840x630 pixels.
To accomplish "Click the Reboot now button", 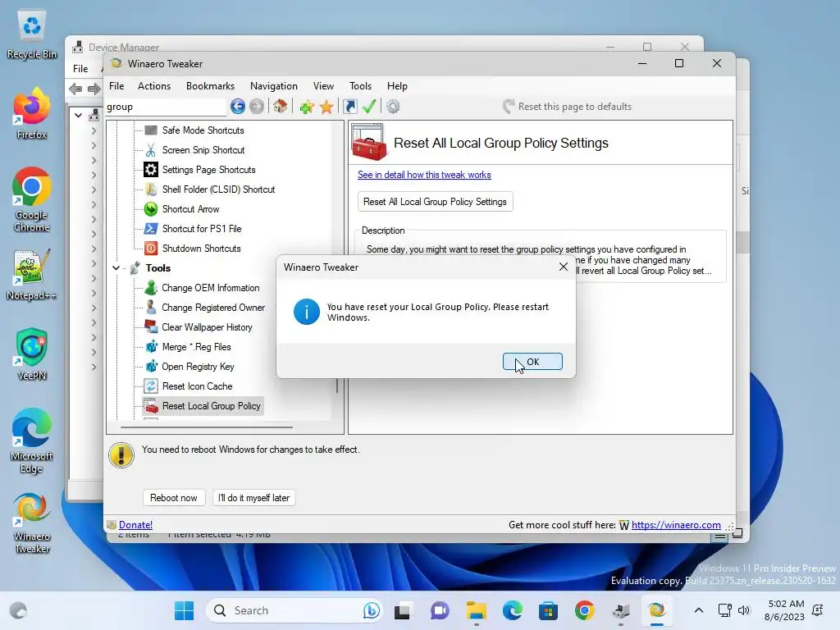I will pos(174,498).
